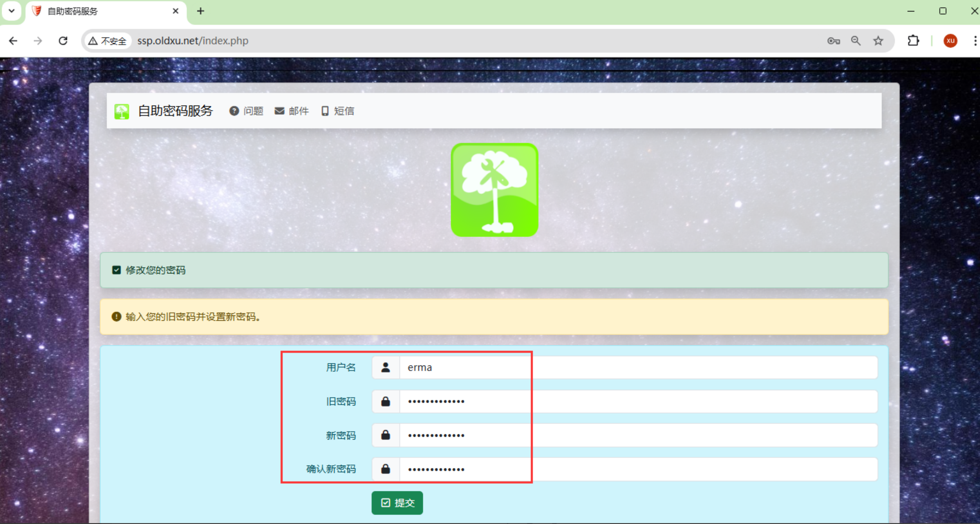Open the 问题 menu item
Screen dimensions: 980x524
click(x=247, y=111)
